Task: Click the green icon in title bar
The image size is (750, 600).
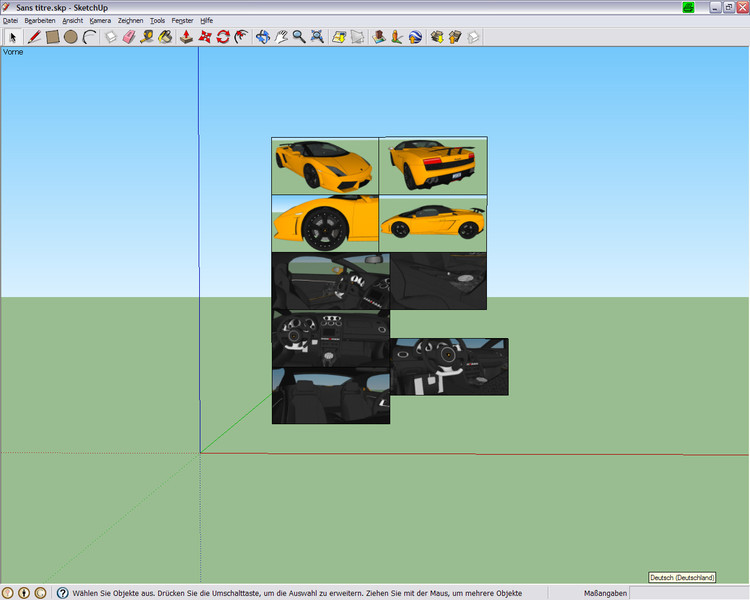Action: click(688, 7)
